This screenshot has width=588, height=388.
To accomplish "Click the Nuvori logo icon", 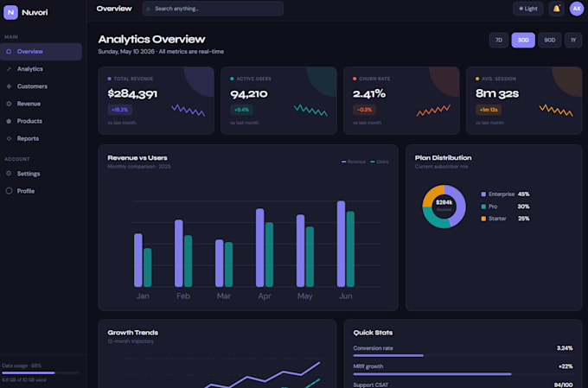I will pos(10,12).
